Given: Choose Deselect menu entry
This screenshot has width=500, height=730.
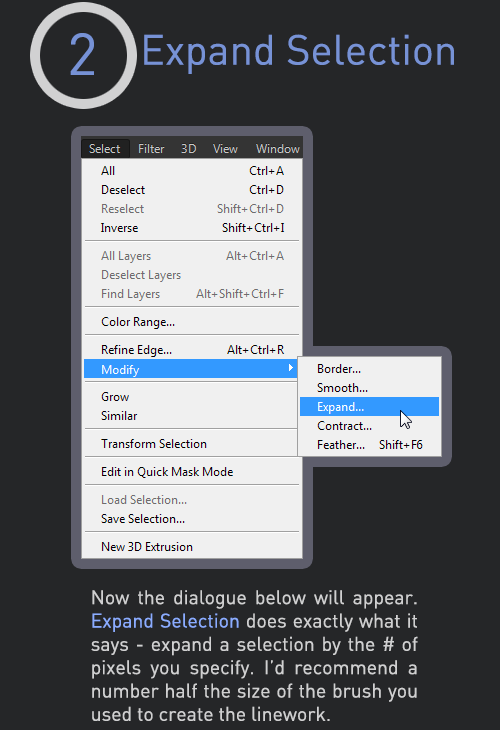Looking at the screenshot, I should pyautogui.click(x=192, y=190).
